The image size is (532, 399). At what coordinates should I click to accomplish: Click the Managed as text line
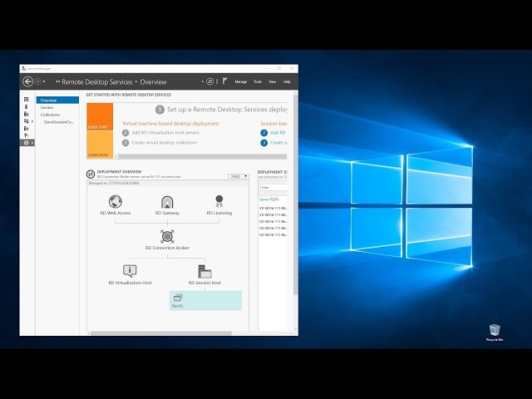(x=114, y=183)
